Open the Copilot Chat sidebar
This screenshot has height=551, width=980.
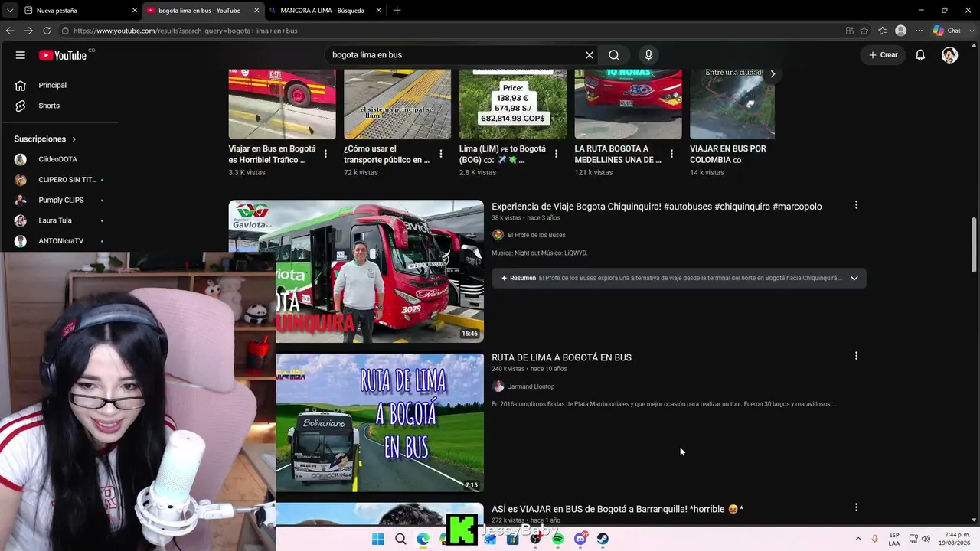pyautogui.click(x=947, y=31)
